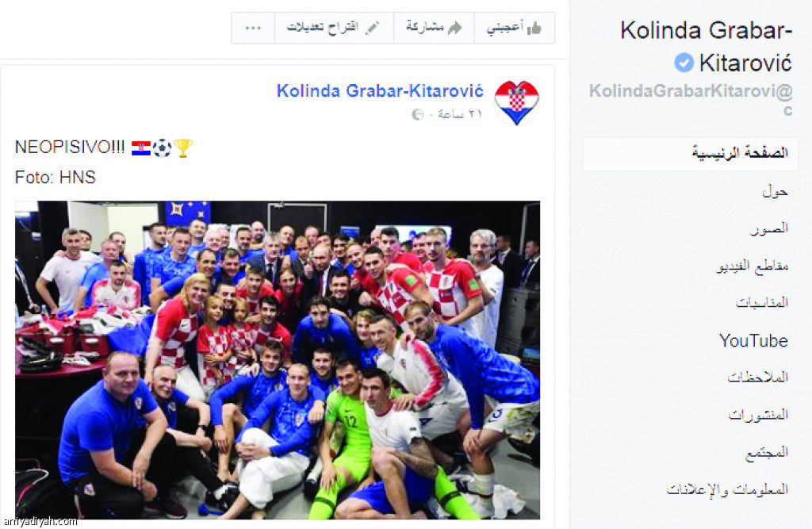The width and height of the screenshot is (812, 529).
Task: Open Kolinda Grabar-Kitarović post author link
Action: point(380,91)
